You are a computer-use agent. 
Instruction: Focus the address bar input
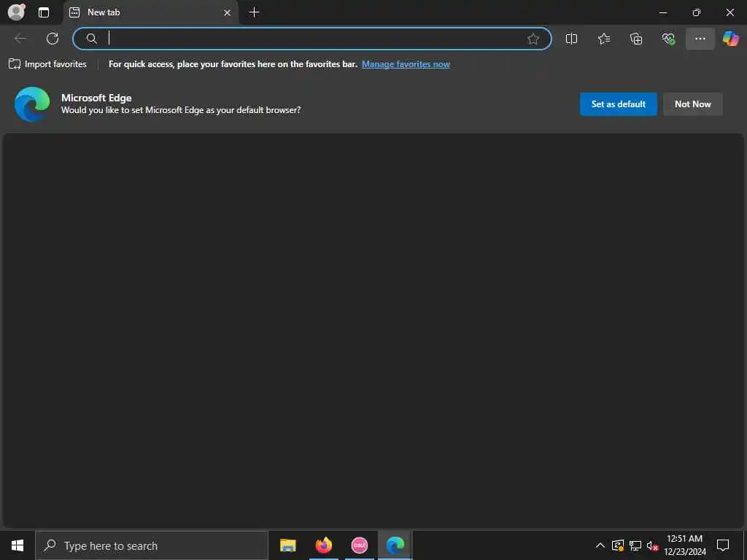click(312, 39)
